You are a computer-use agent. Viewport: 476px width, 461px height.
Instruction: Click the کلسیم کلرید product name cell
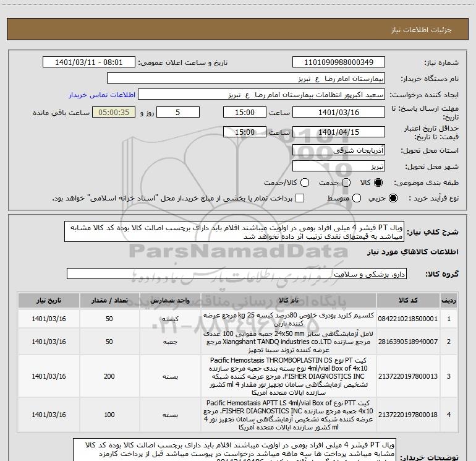[x=289, y=319]
